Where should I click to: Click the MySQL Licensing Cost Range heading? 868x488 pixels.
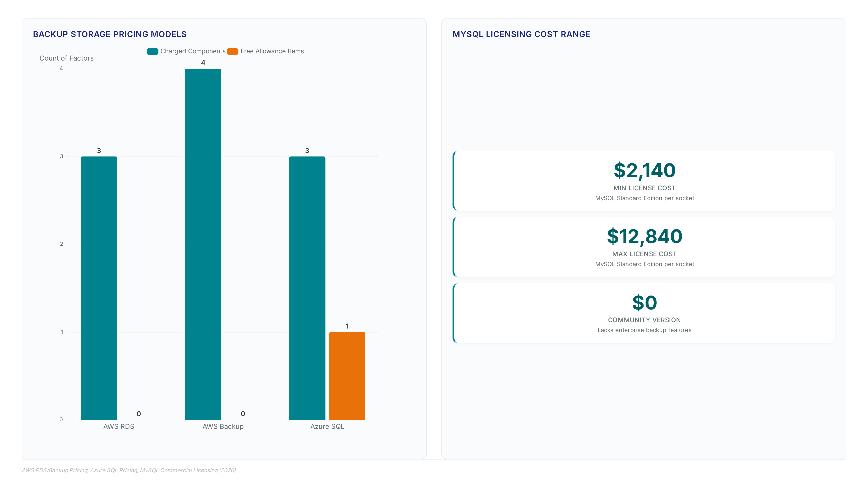(521, 34)
